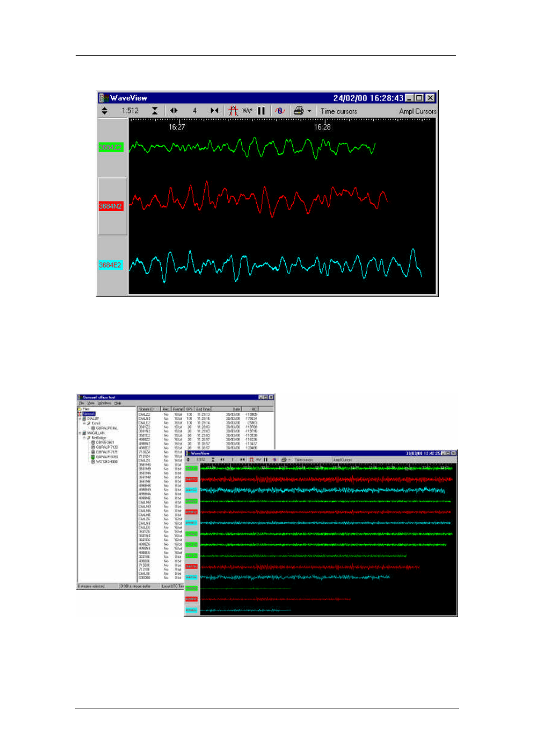Click the 1:512 scale value in top toolbar
Viewport: 534px width, 756px height.
click(x=130, y=111)
